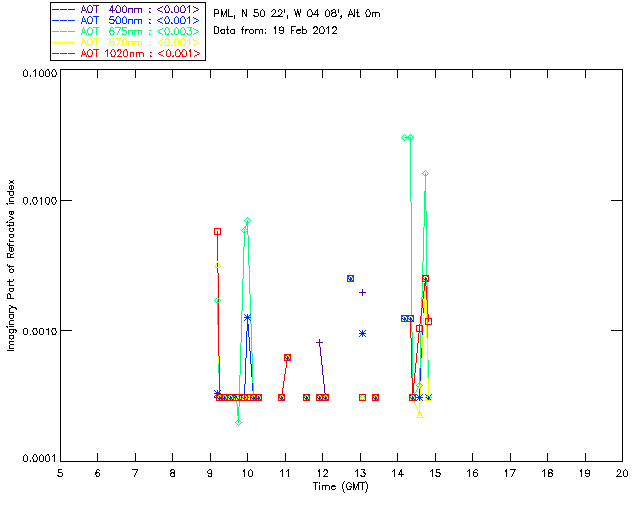The height and width of the screenshot is (512, 640).
Task: Click the yellow triangle marker near time 9
Action: point(218,265)
